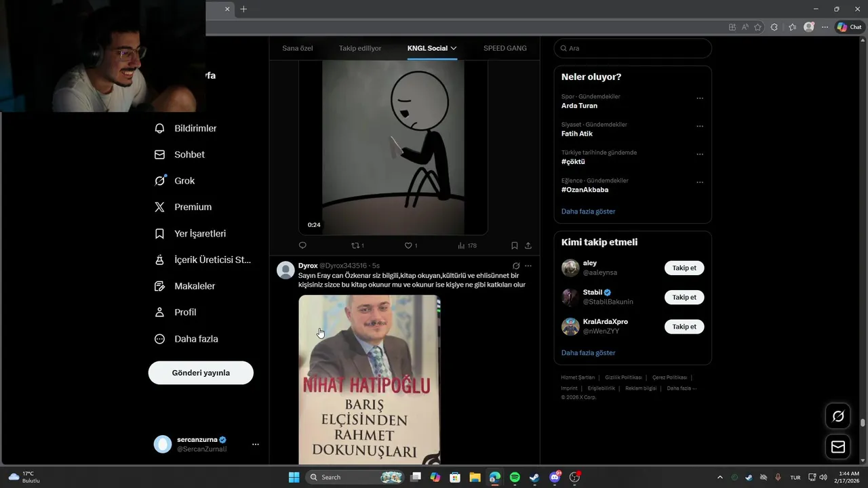Open the Arda Turan trending topic
Screen dimensions: 868x488
click(579, 106)
